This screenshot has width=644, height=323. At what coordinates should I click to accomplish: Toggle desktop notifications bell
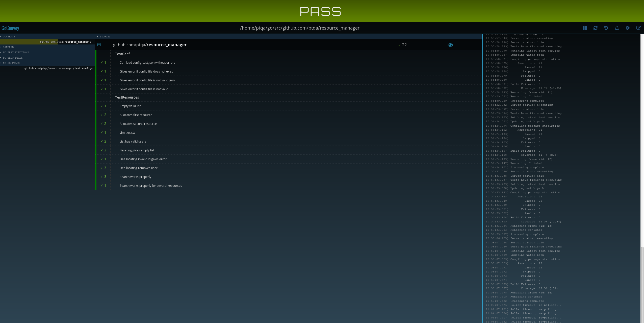(x=617, y=28)
